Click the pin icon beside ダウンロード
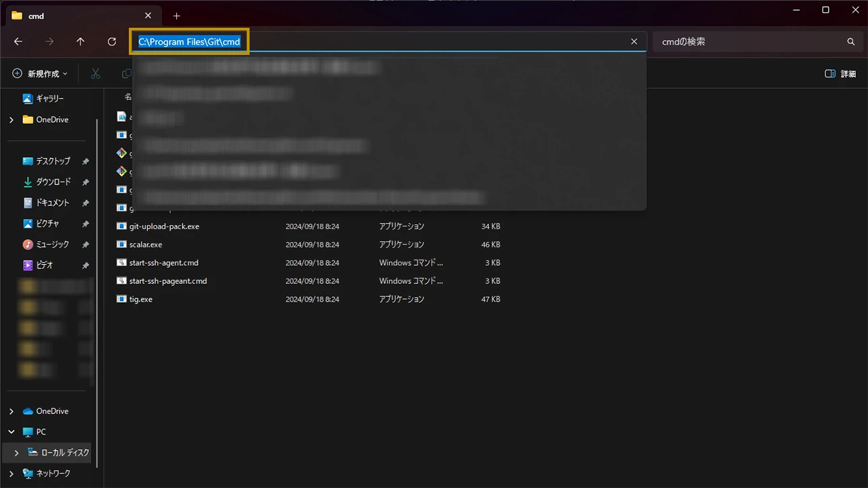 click(85, 182)
